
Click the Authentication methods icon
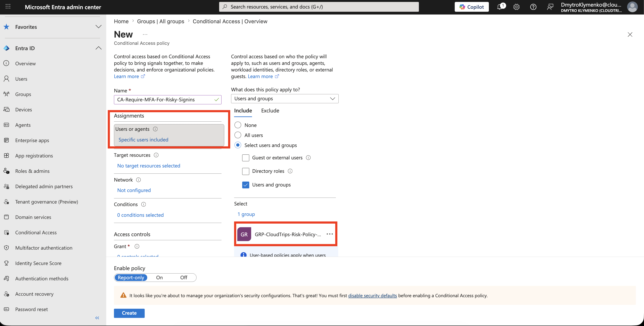(6, 278)
